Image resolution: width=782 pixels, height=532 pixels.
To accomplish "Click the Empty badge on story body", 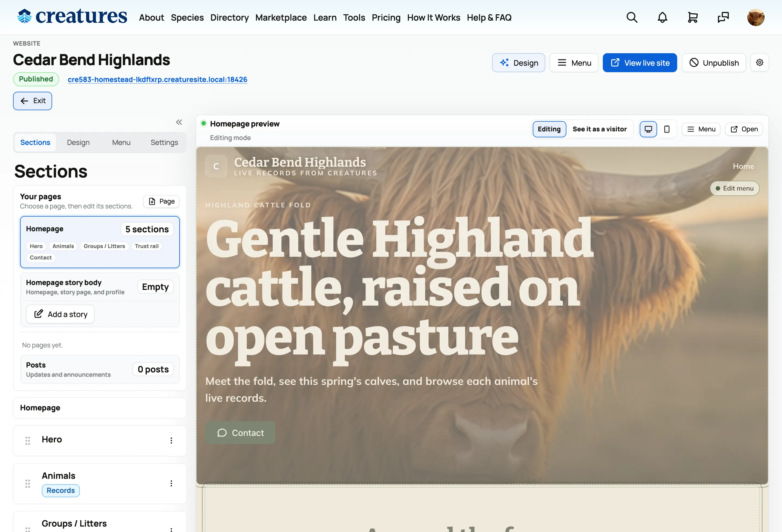I will pos(156,287).
